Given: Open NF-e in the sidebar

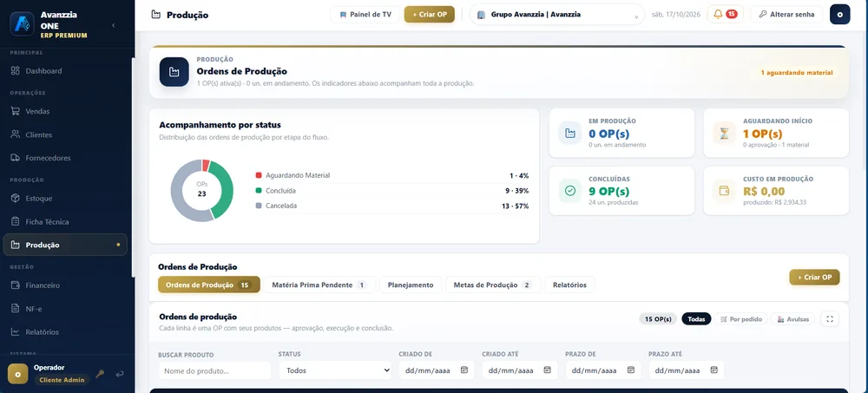Looking at the screenshot, I should (65, 309).
